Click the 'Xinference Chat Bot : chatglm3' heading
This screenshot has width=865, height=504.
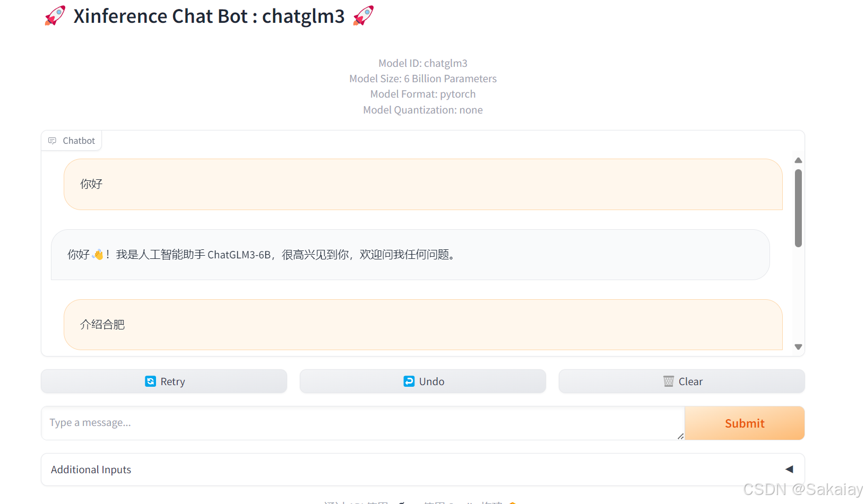pyautogui.click(x=209, y=16)
